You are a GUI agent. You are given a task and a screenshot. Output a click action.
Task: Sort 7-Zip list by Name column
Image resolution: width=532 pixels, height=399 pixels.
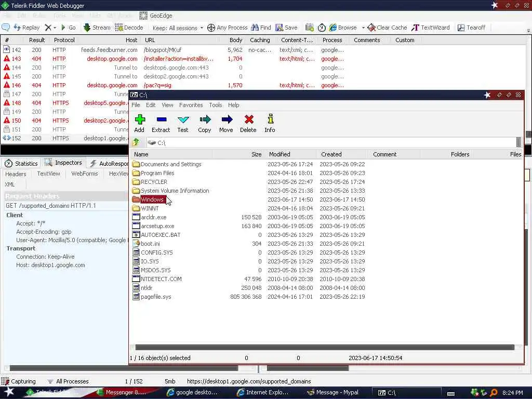pos(171,154)
